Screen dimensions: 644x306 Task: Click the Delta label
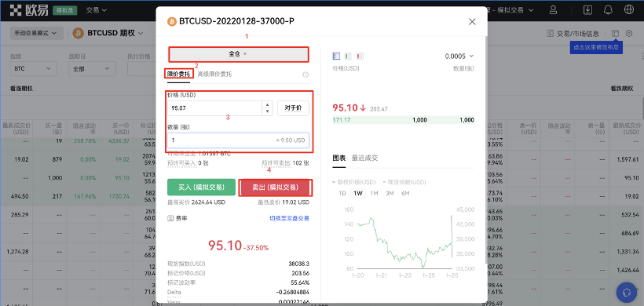[x=174, y=292]
